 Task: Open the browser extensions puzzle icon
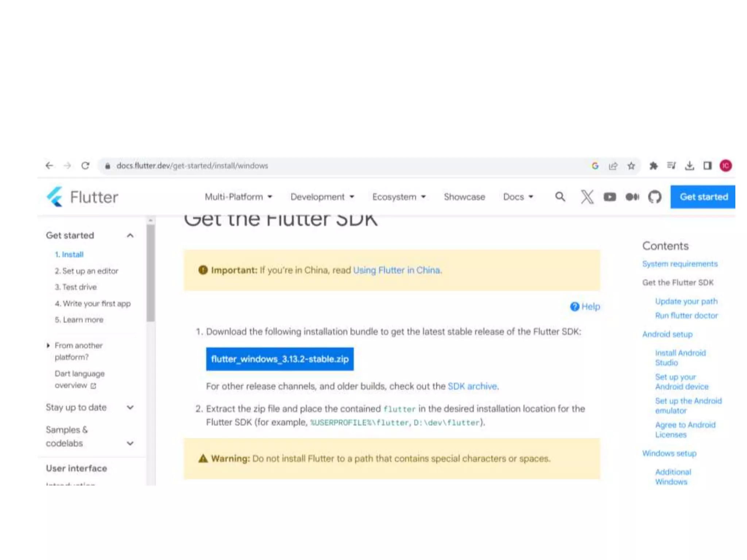(x=653, y=166)
